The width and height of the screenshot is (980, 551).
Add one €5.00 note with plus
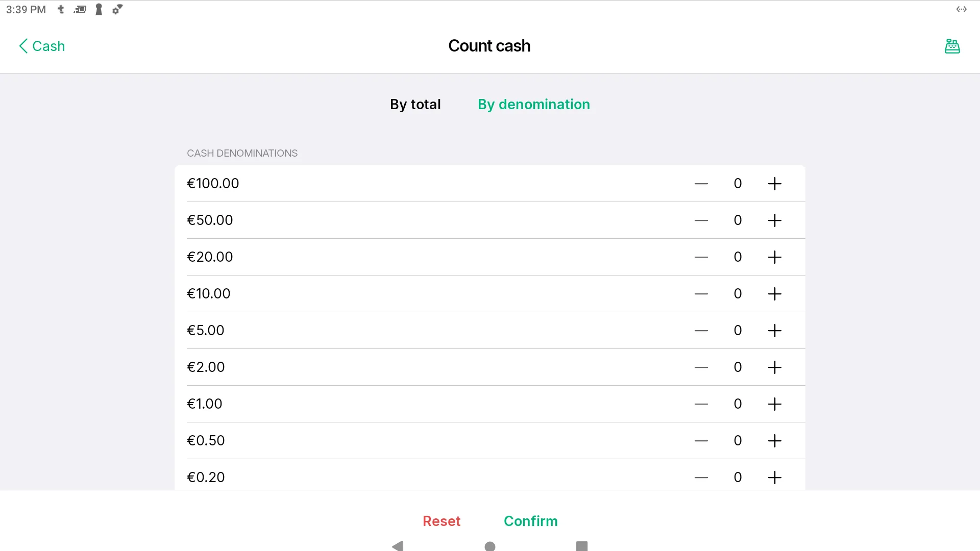pos(774,331)
